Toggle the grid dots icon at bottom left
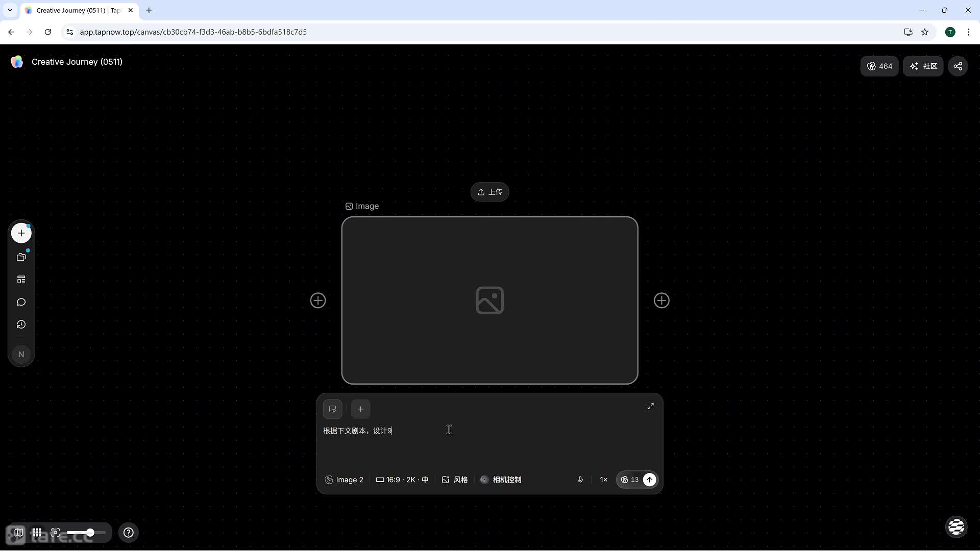Image resolution: width=980 pixels, height=551 pixels. tap(37, 533)
